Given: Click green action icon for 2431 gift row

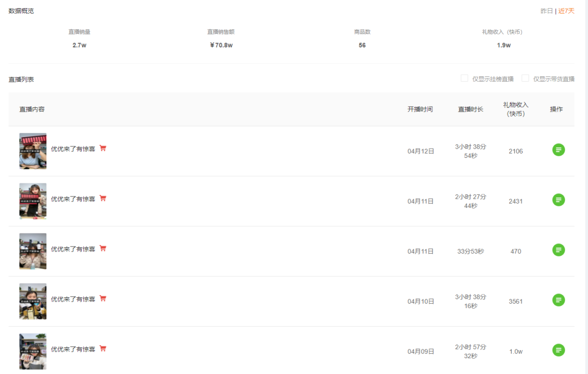Looking at the screenshot, I should pos(559,200).
